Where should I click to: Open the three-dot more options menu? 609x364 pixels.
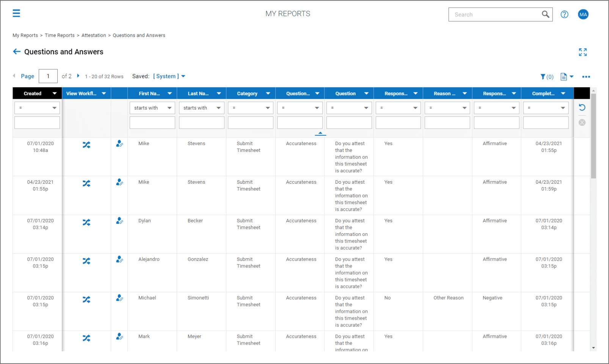pyautogui.click(x=586, y=77)
